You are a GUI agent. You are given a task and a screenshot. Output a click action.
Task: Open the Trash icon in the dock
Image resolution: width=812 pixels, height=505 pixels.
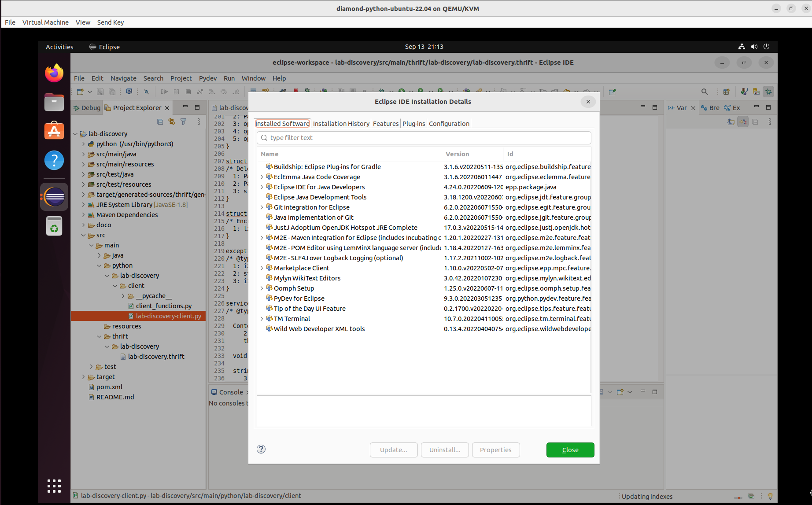coord(54,226)
